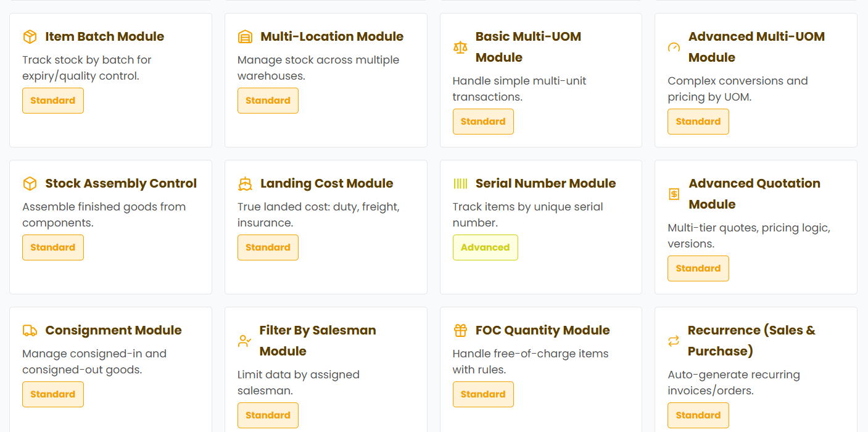
Task: Click the Filter By Salesman user icon
Action: 244,341
